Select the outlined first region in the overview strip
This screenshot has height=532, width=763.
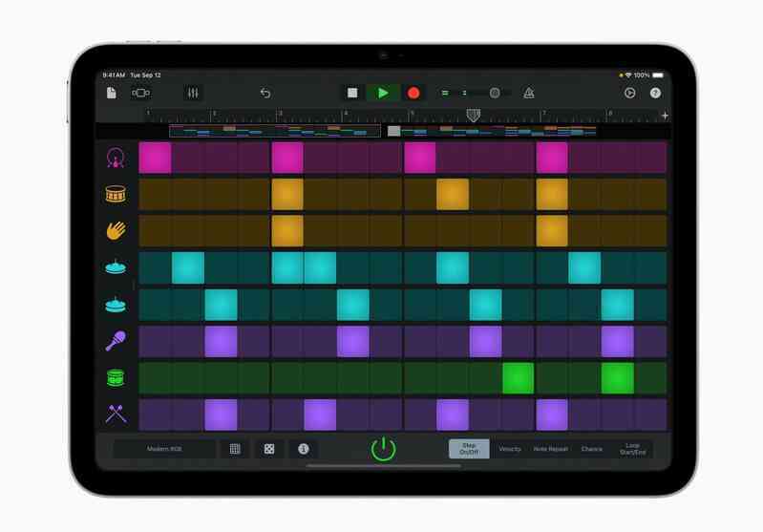click(x=275, y=131)
